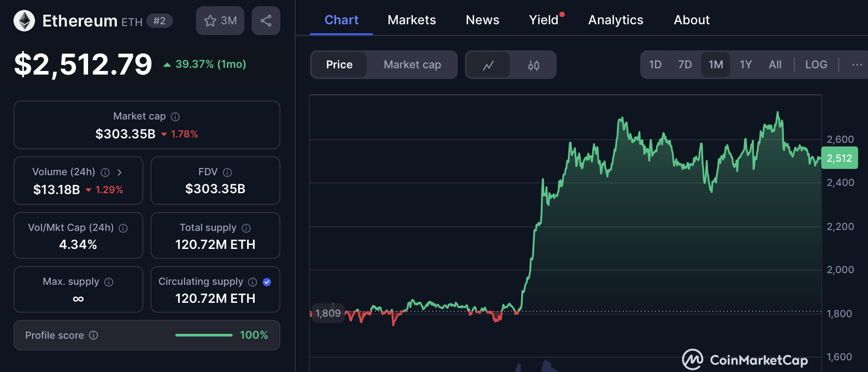Viewport: 868px width, 372px height.
Task: Click the 120.72M ETH total supply value
Action: 215,244
